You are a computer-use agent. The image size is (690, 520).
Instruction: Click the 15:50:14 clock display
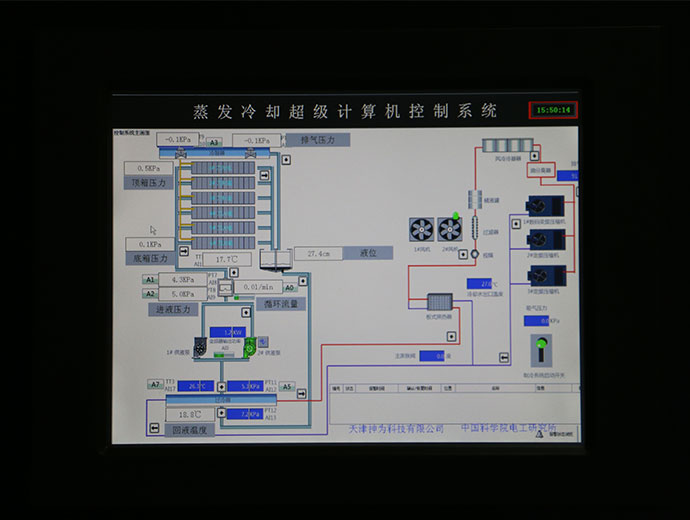point(553,110)
